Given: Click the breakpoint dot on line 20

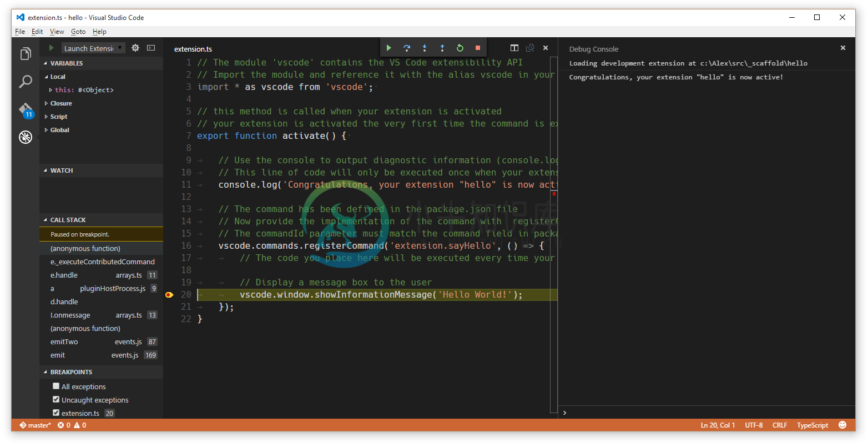Looking at the screenshot, I should [169, 295].
